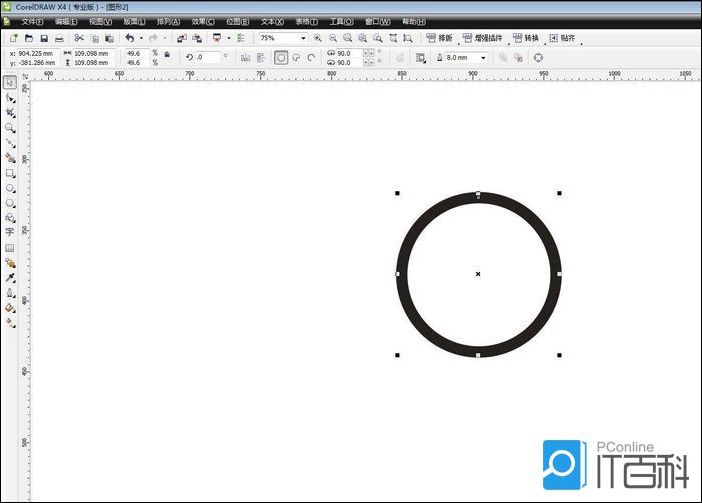Open the 排列(A) menu
The height and width of the screenshot is (503, 702).
pyautogui.click(x=168, y=21)
